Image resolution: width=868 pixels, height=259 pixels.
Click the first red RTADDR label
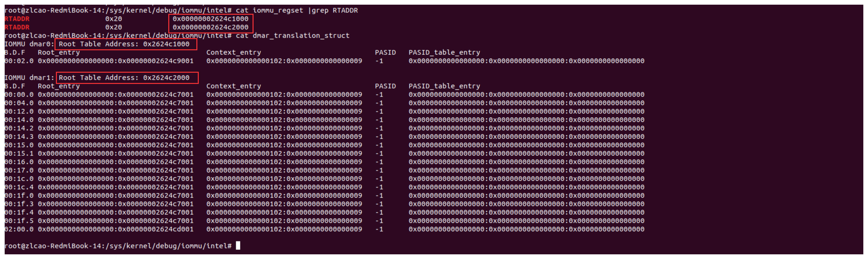17,19
